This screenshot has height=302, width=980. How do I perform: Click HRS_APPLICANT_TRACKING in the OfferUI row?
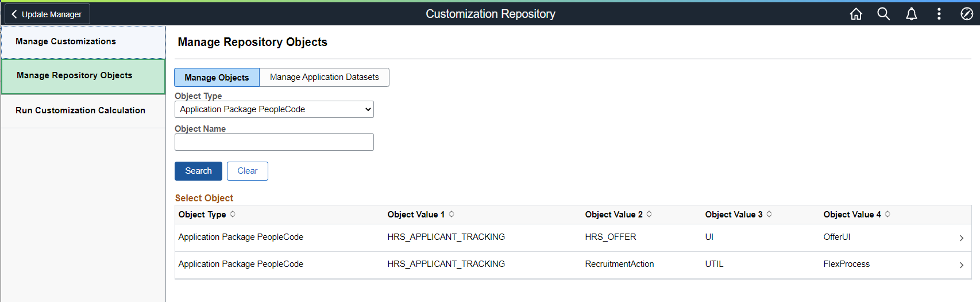point(446,237)
